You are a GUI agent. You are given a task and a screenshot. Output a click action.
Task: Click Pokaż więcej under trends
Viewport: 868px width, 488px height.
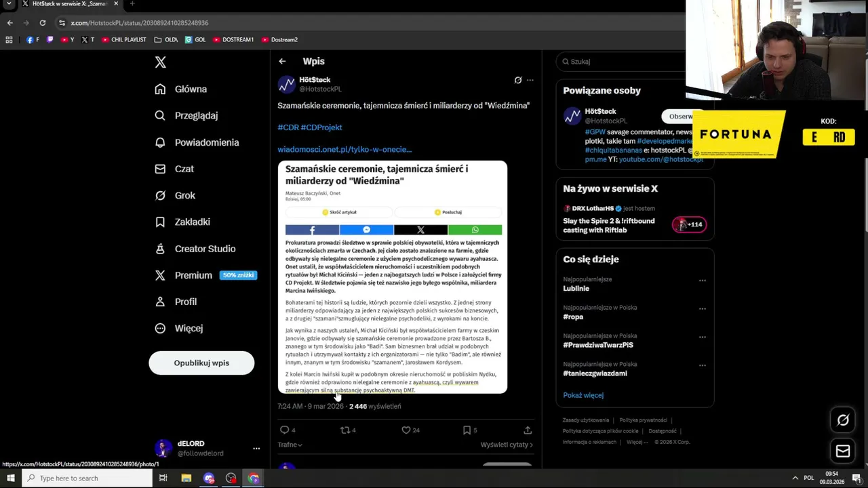[583, 395]
